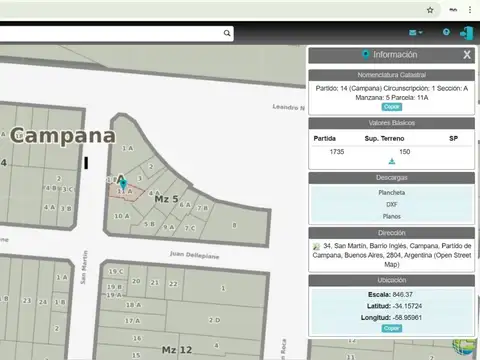Click parcel 6 A in Mz 5

(x=185, y=205)
